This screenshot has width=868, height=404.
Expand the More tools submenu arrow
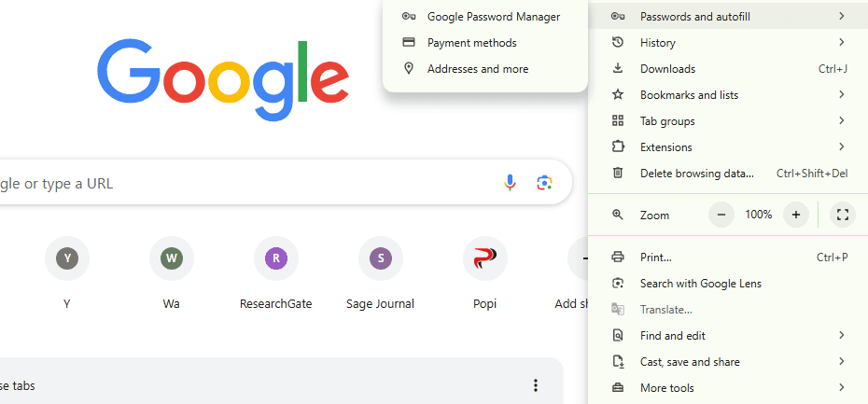click(x=842, y=387)
